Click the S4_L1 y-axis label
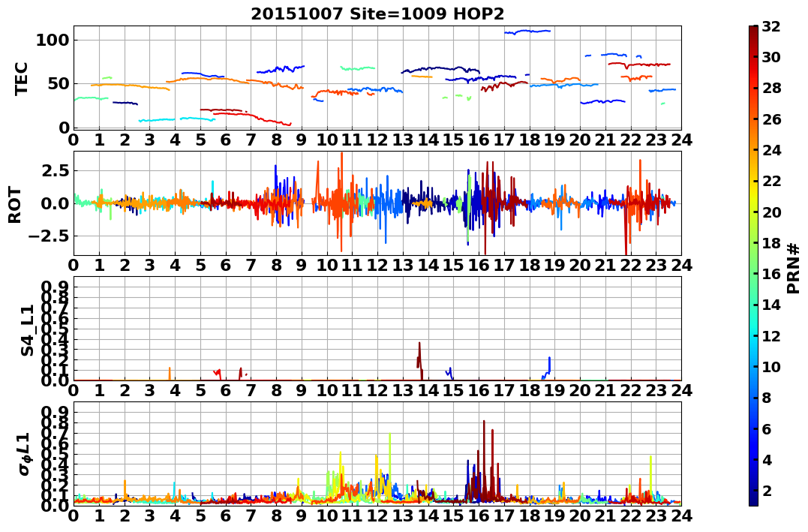This screenshot has width=808, height=532. pos(27,330)
